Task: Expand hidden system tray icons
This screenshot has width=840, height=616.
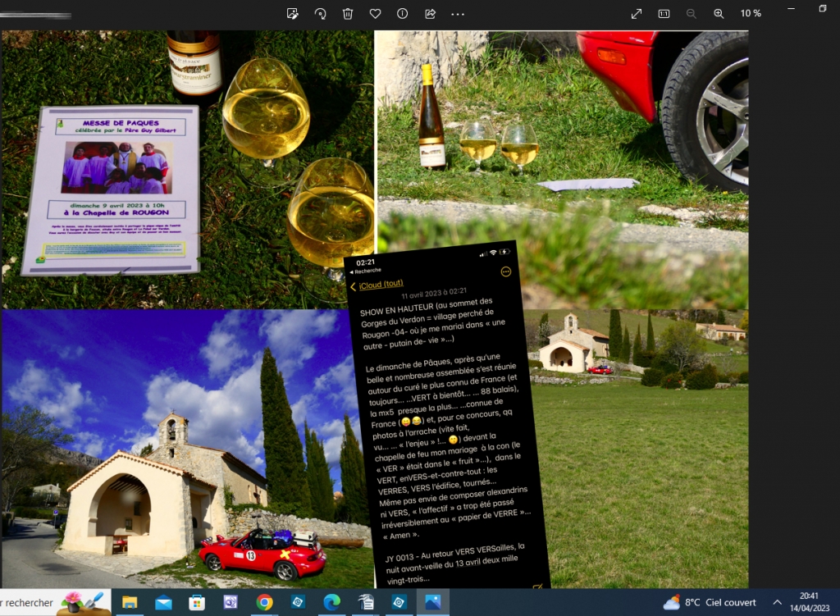Action: point(778,603)
